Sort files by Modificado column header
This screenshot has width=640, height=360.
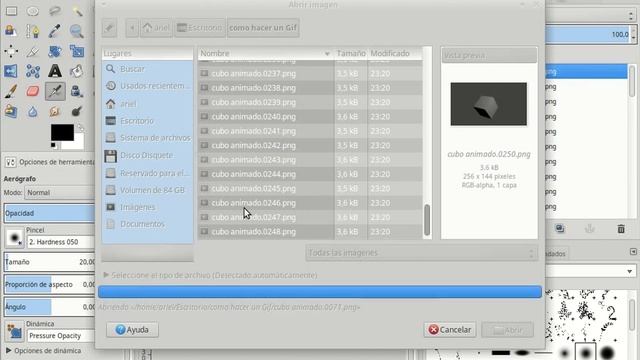tap(395, 53)
